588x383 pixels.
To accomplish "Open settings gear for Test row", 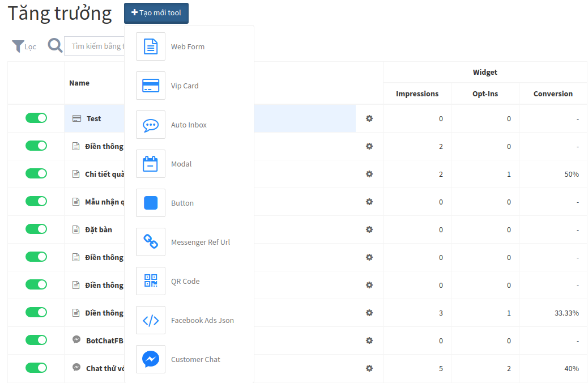I will coord(369,118).
